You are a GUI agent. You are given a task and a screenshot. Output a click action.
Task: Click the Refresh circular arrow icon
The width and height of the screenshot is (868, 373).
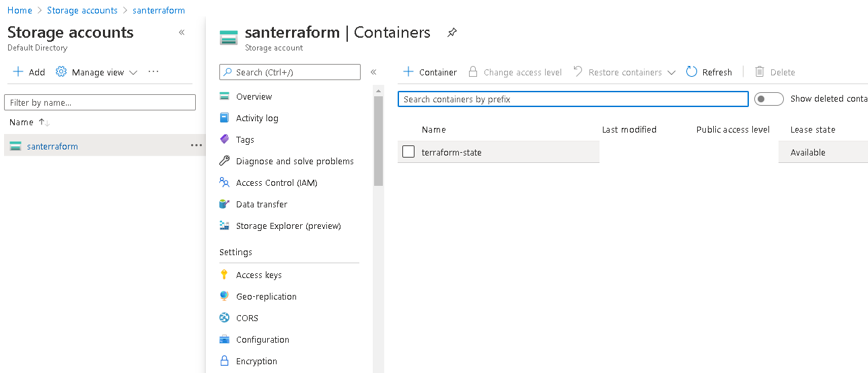click(x=692, y=71)
